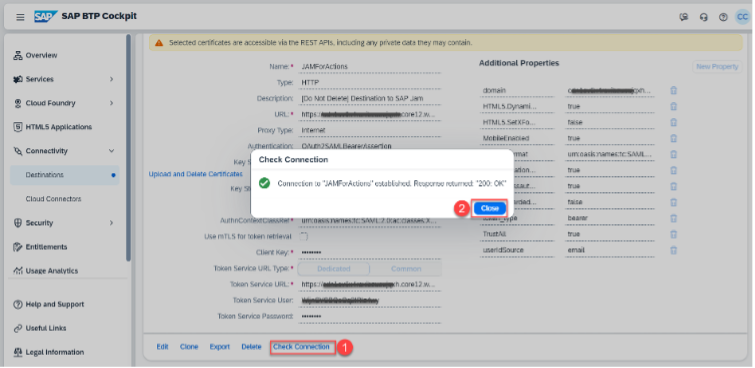Delete the domain property row
Image resolution: width=755 pixels, height=368 pixels.
674,90
